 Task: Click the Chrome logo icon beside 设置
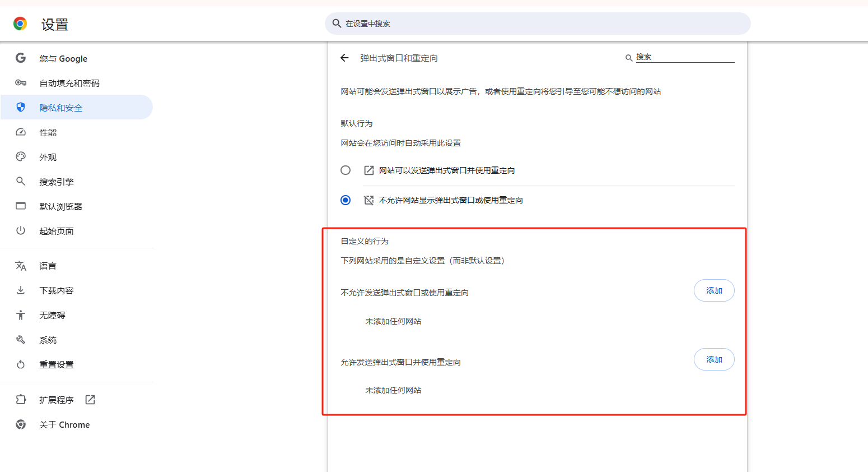click(20, 24)
